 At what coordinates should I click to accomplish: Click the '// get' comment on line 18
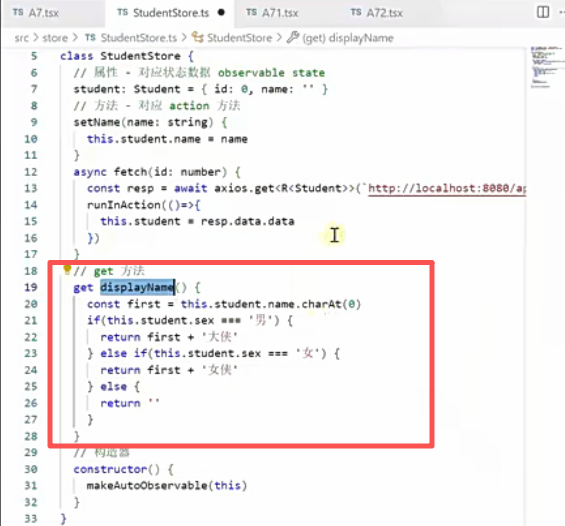point(94,271)
